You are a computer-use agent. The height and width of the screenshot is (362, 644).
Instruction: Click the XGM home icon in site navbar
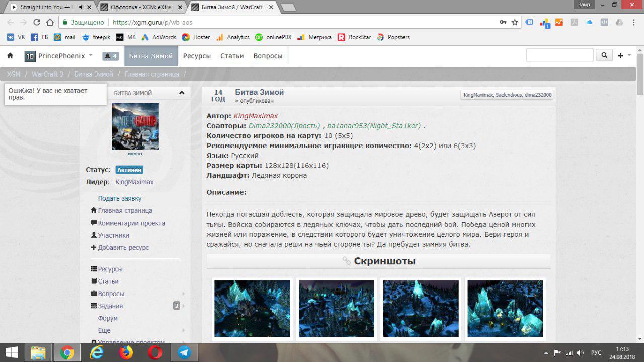coord(10,56)
